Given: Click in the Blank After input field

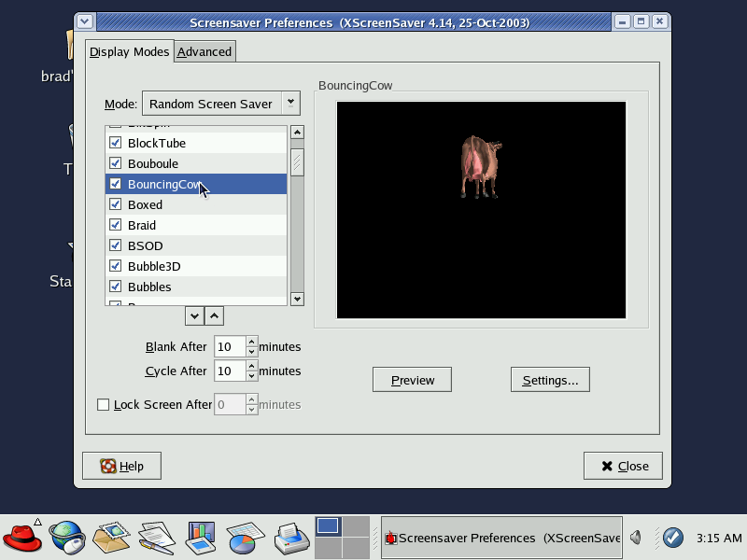Looking at the screenshot, I should 230,346.
